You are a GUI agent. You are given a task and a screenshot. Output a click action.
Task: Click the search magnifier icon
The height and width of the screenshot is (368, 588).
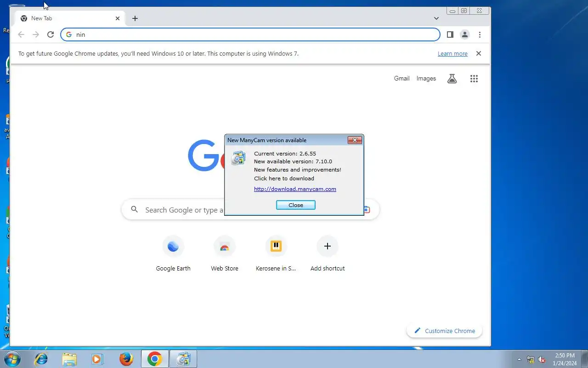pos(135,209)
